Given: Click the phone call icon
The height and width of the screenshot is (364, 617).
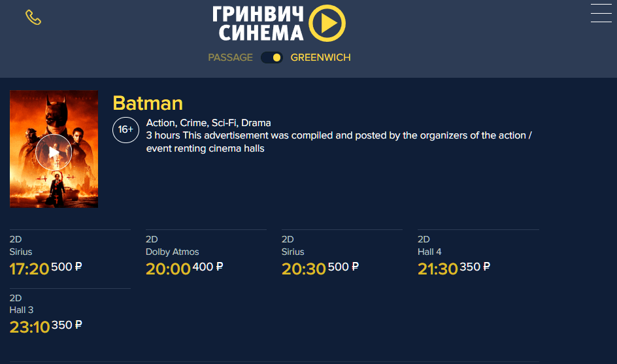Looking at the screenshot, I should click(x=33, y=18).
